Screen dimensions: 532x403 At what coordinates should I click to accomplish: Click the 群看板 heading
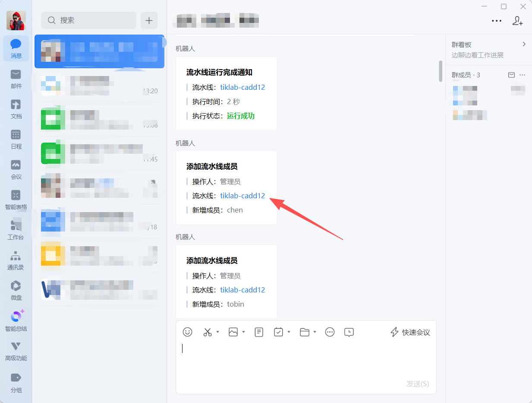(462, 44)
